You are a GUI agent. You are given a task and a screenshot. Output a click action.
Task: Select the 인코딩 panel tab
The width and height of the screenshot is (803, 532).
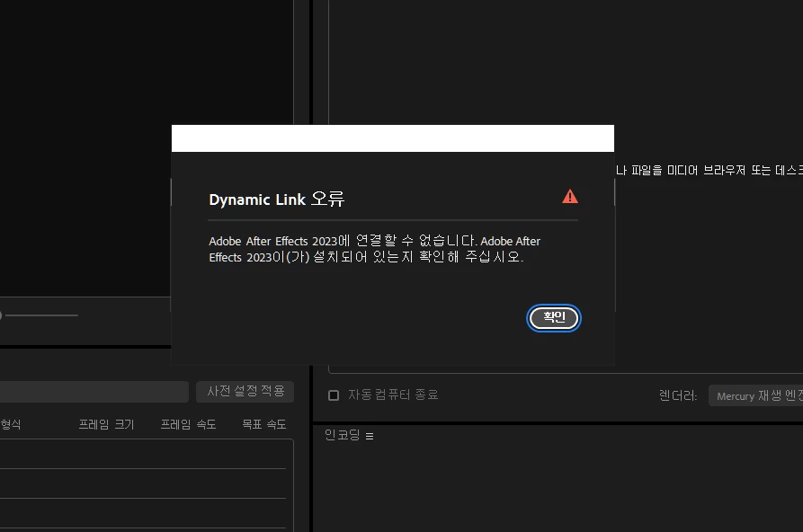click(342, 435)
